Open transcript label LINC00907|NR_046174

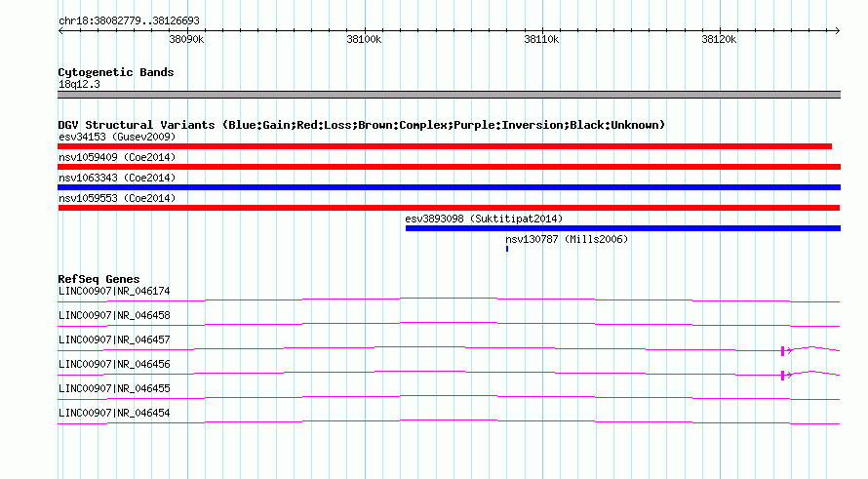click(114, 292)
